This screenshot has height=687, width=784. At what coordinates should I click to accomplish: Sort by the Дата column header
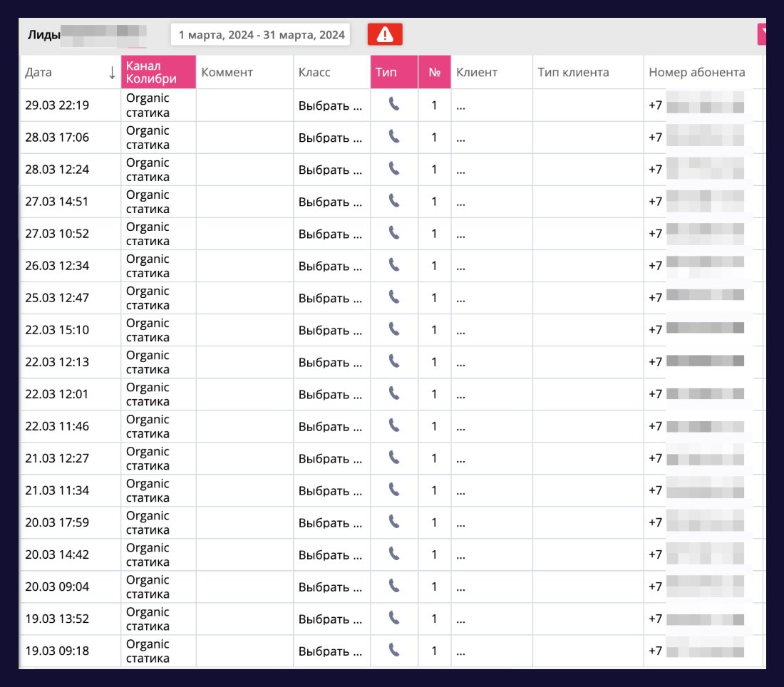point(70,72)
